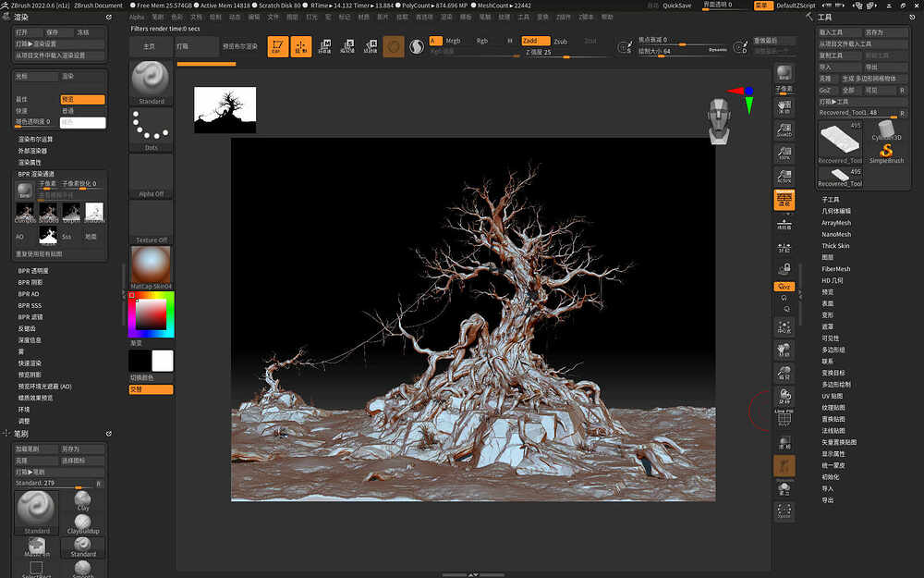Viewport: 924px width, 578px height.
Task: Toggle the Mrgb channel button
Action: 453,41
